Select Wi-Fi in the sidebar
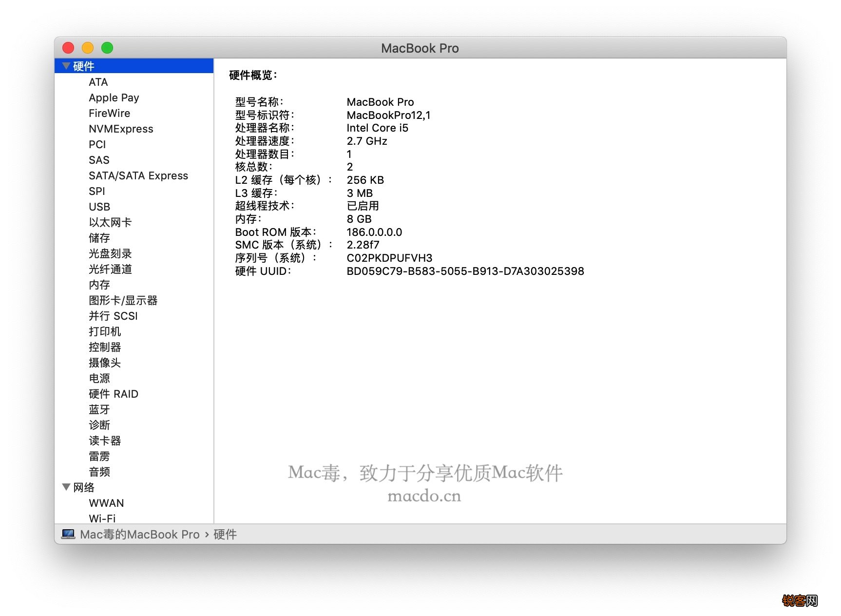 (102, 519)
